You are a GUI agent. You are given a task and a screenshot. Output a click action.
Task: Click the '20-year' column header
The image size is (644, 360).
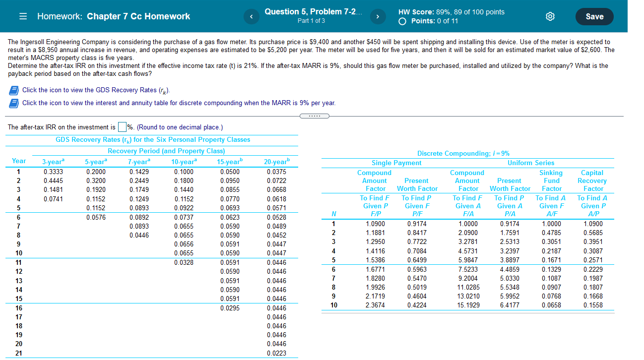pyautogui.click(x=276, y=161)
